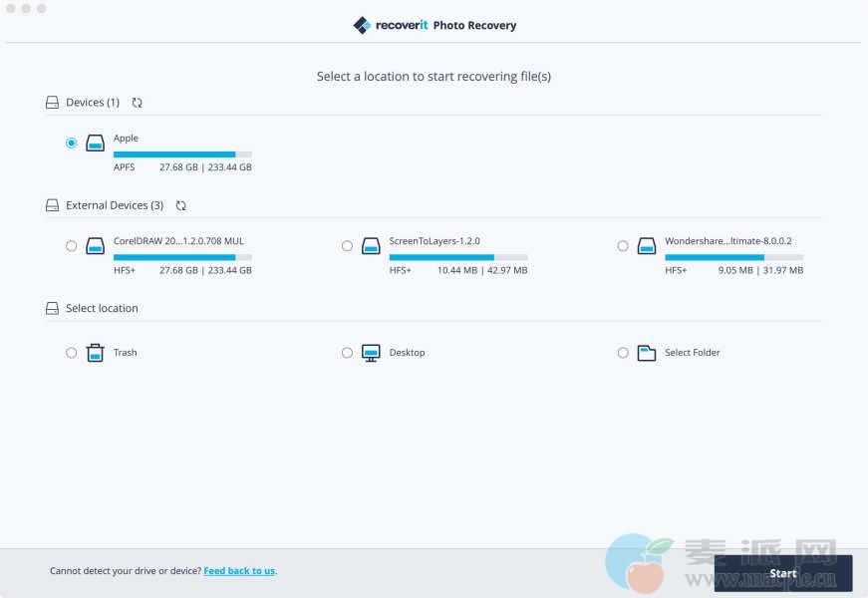Screen dimensions: 868x598
Task: Select the CorelDRAW drive radio button
Action: 71,246
